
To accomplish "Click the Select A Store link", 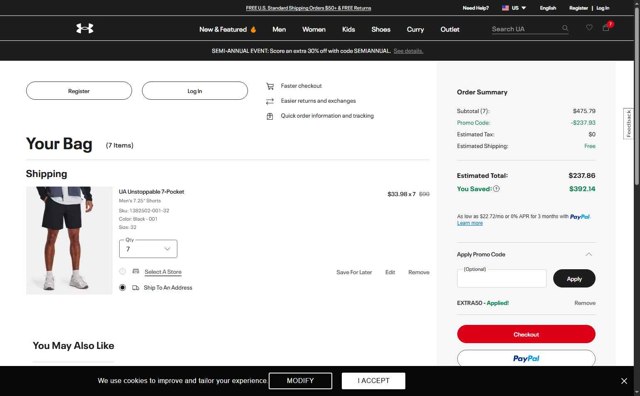I will pyautogui.click(x=163, y=272).
